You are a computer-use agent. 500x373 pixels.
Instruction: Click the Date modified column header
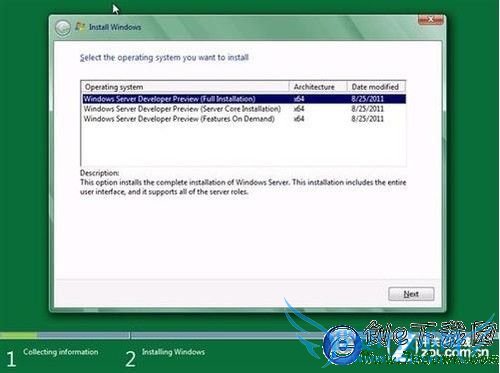376,87
